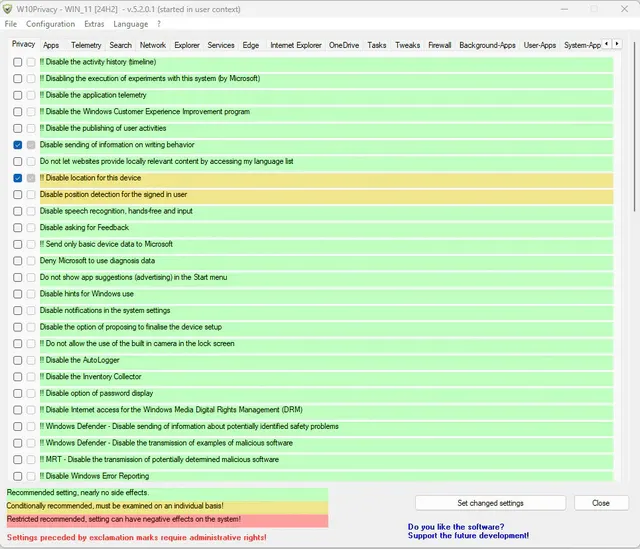This screenshot has width=640, height=549.
Task: Check Disable the AutoLogger option
Action: 18,360
